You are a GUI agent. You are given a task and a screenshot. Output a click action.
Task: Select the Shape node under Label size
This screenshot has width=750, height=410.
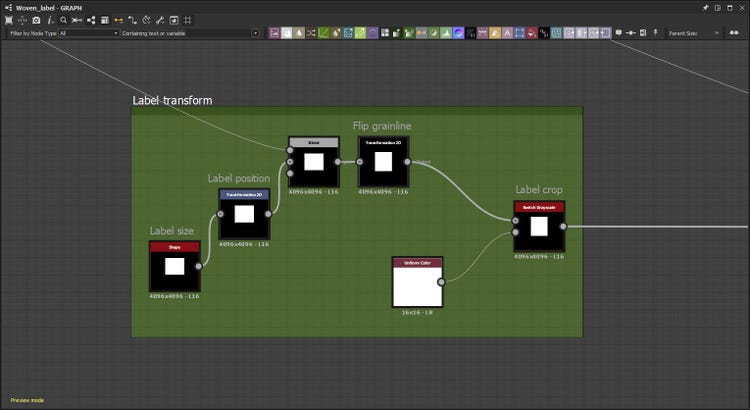tap(174, 266)
